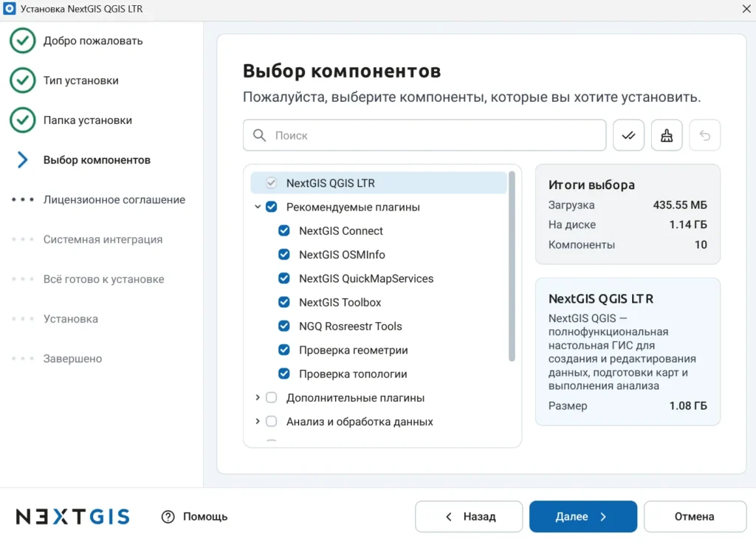Select NextGIS Connect row label

point(341,231)
